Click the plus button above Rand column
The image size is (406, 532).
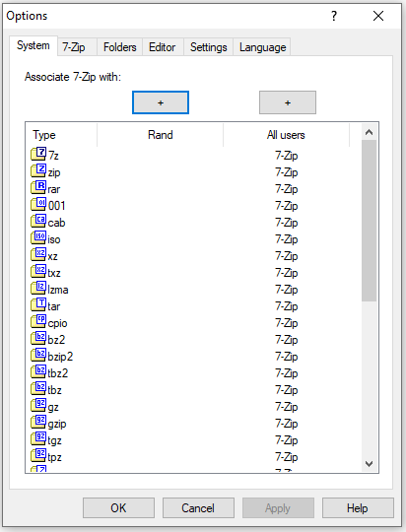(x=161, y=102)
